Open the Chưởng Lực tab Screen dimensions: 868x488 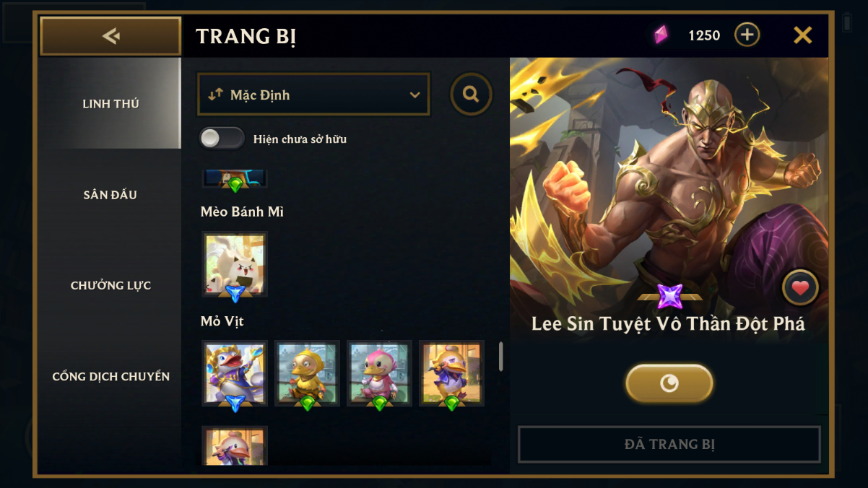click(x=110, y=286)
